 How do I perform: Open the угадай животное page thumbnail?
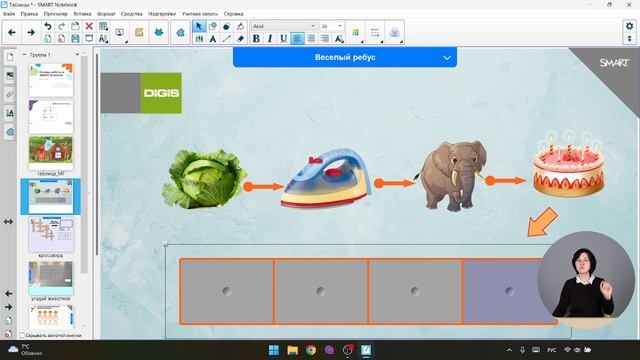pos(51,278)
